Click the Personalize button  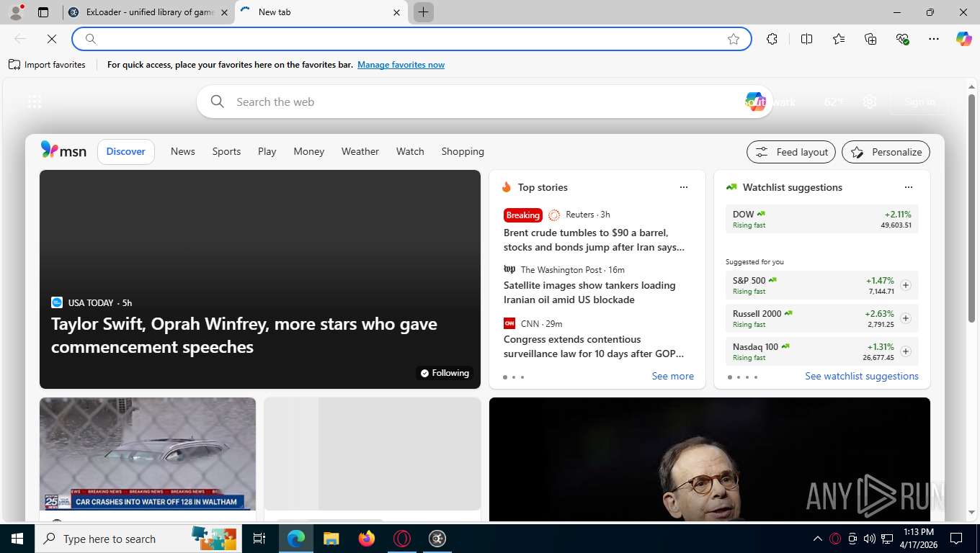coord(886,152)
